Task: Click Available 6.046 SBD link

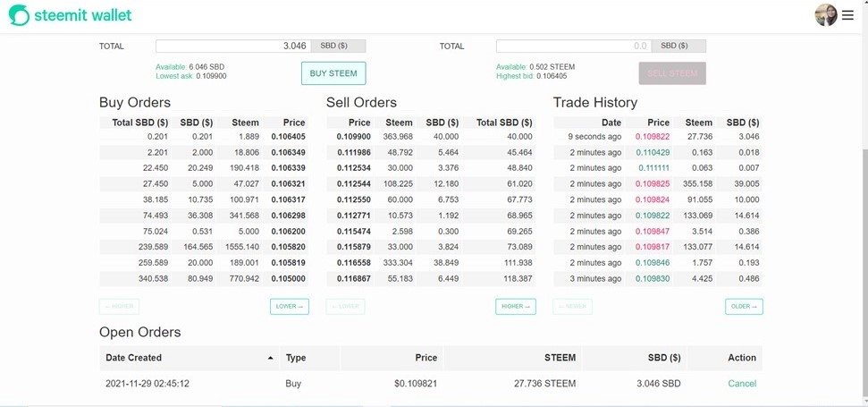Action: [x=190, y=66]
